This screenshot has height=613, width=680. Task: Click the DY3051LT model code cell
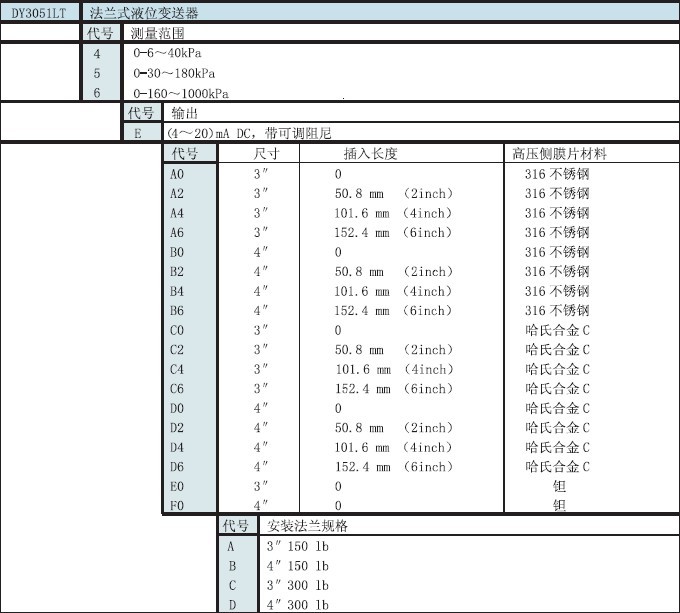38,13
